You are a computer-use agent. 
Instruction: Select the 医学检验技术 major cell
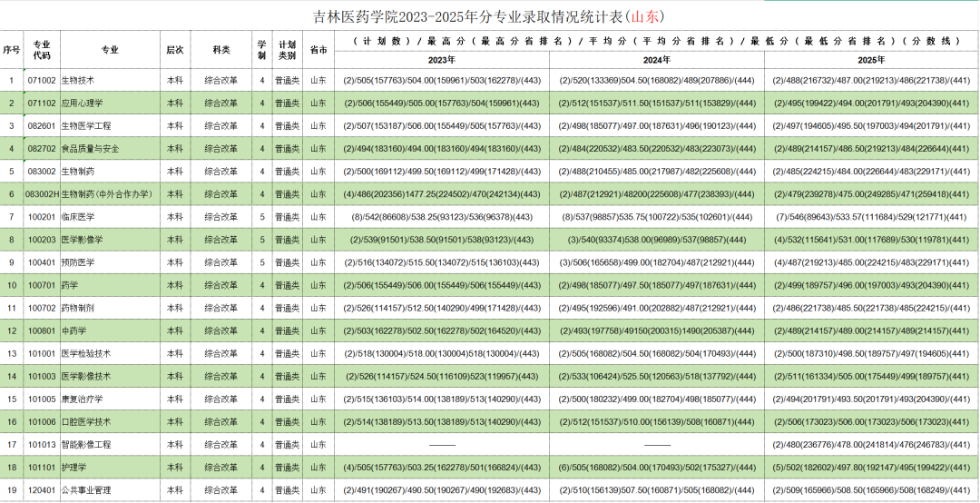[110, 353]
